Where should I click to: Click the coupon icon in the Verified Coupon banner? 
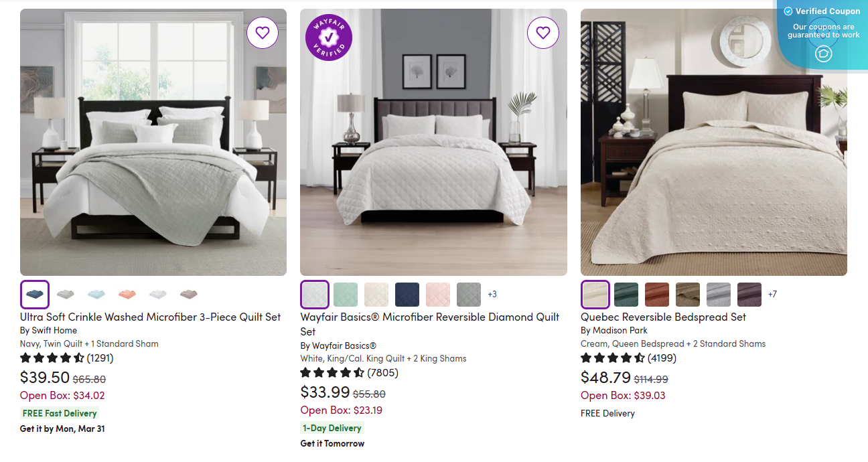pos(822,54)
